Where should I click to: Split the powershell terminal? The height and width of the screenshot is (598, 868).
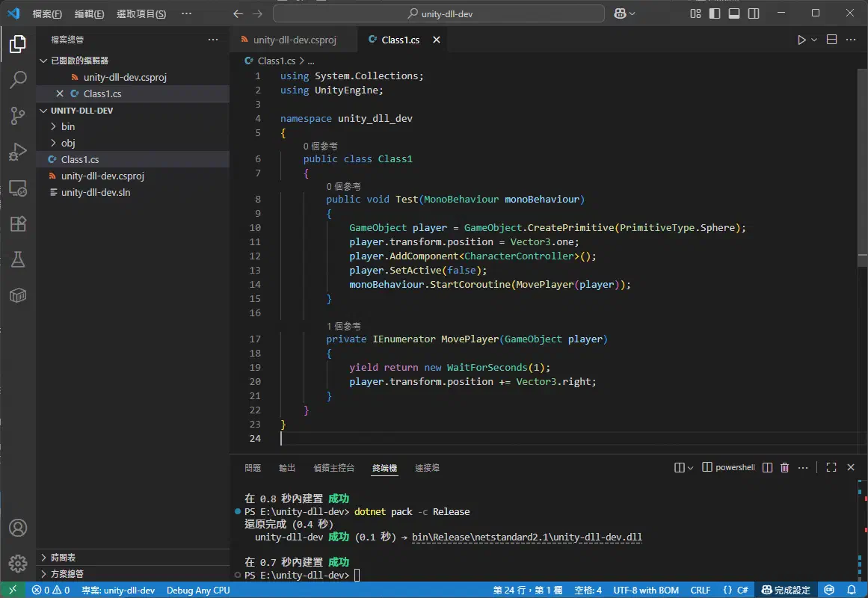point(767,466)
